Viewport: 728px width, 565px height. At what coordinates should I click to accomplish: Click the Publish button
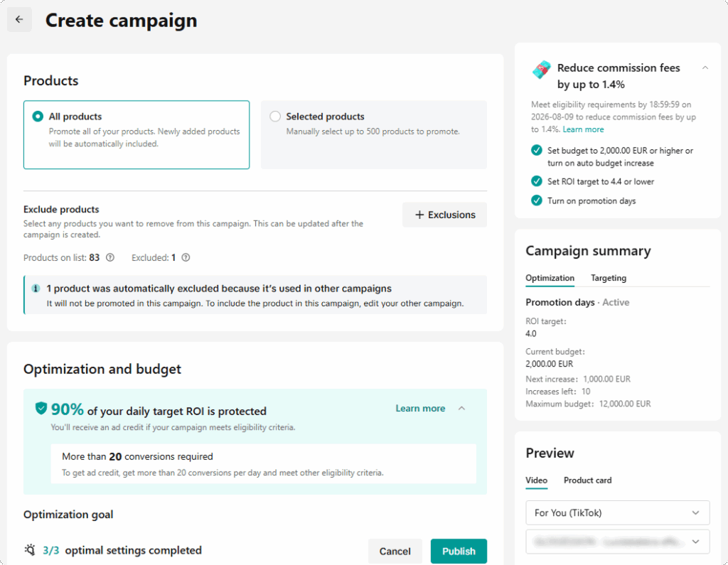[x=459, y=551]
